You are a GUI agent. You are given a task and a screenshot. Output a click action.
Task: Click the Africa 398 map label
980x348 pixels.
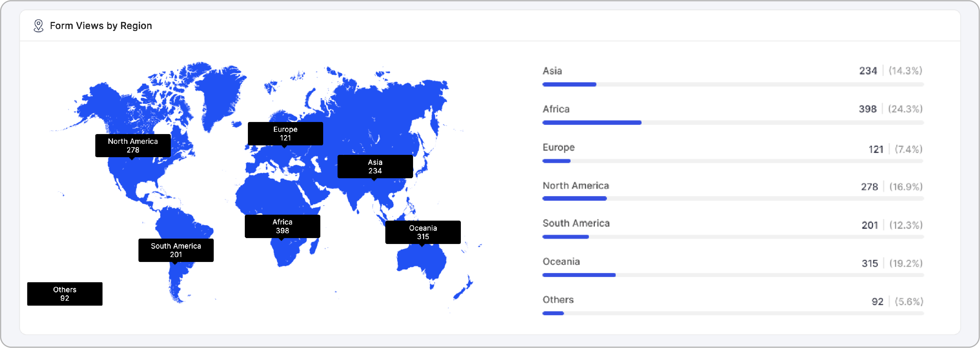click(282, 226)
